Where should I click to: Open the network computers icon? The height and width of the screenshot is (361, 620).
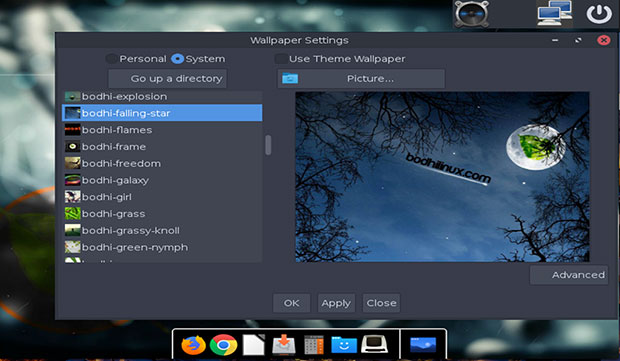[x=554, y=13]
